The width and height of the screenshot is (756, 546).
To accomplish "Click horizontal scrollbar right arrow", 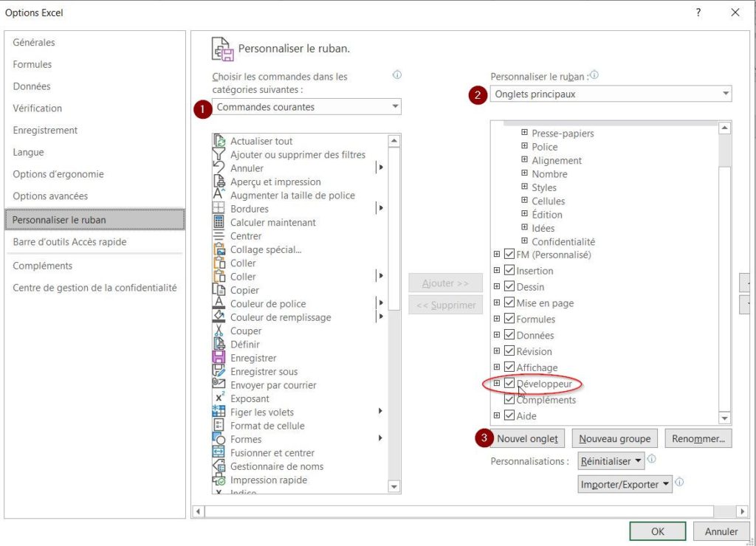I will coord(743,511).
